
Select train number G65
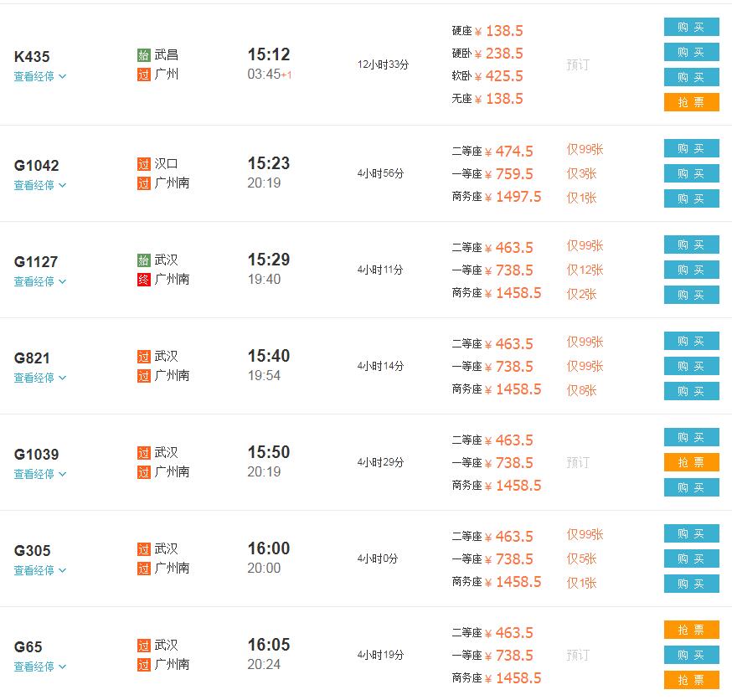point(28,646)
